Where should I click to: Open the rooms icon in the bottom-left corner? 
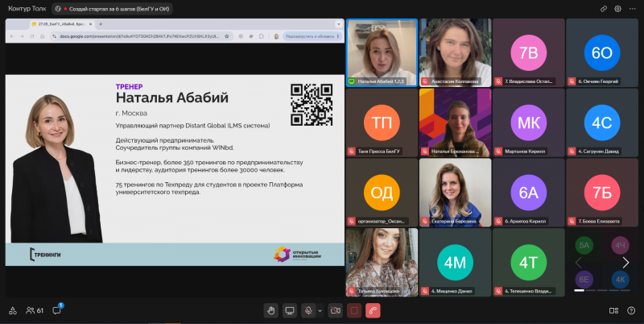[13, 310]
